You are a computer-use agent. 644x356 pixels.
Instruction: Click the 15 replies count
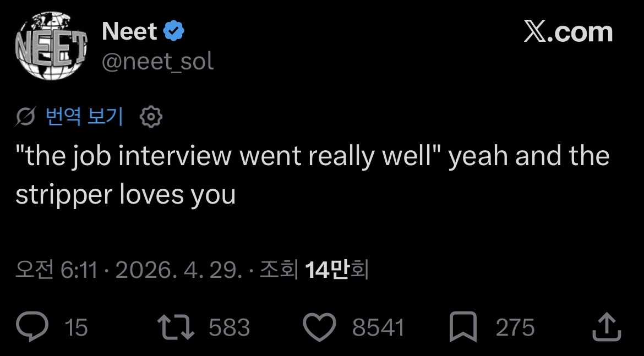coord(76,327)
